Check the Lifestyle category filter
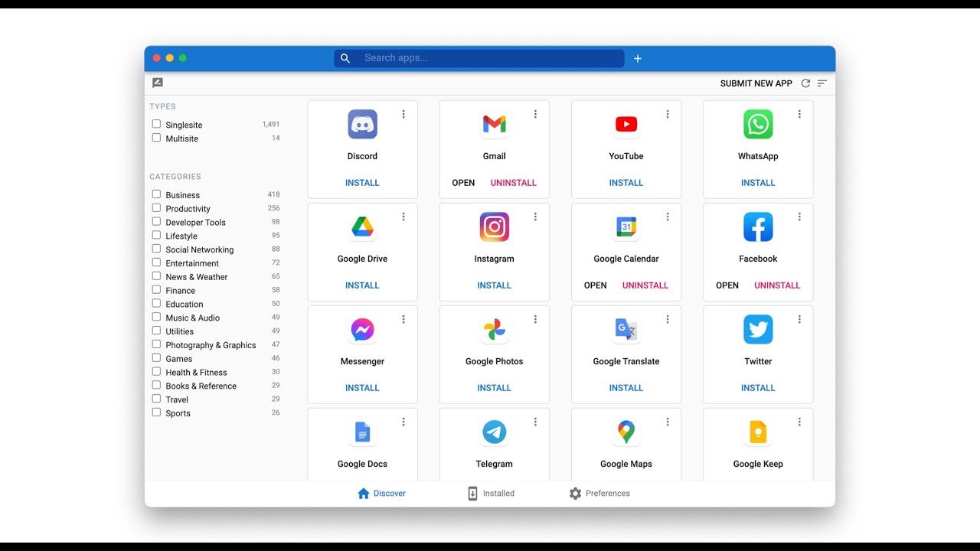The image size is (980, 551). point(156,236)
